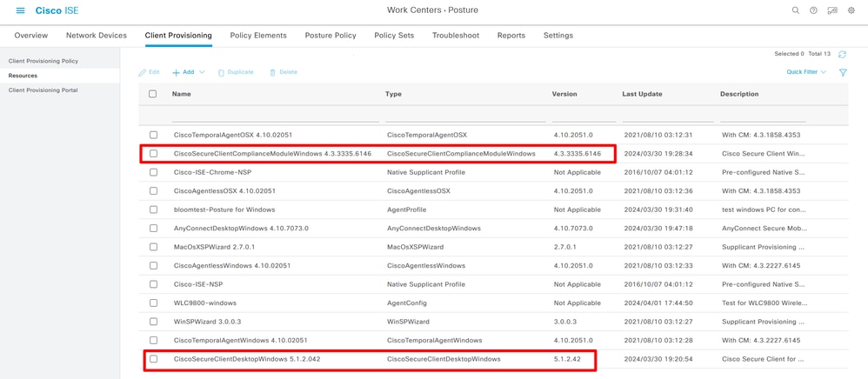The image size is (868, 379).
Task: Click the Duplicate toolbar button
Action: click(236, 72)
